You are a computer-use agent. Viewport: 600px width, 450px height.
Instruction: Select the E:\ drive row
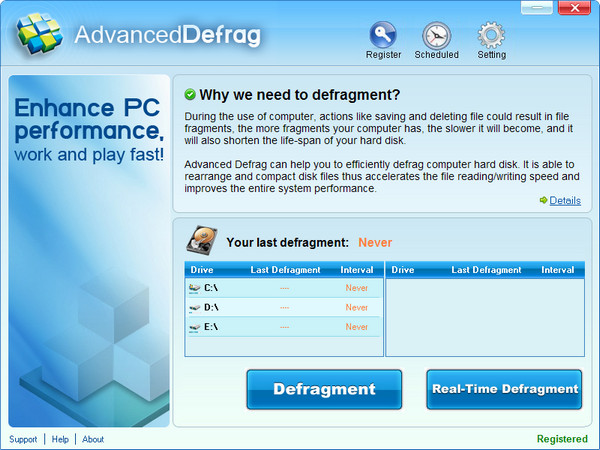pos(283,327)
